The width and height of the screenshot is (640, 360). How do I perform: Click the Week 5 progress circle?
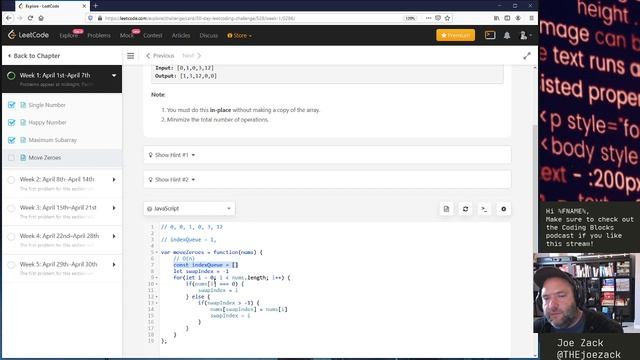11,264
